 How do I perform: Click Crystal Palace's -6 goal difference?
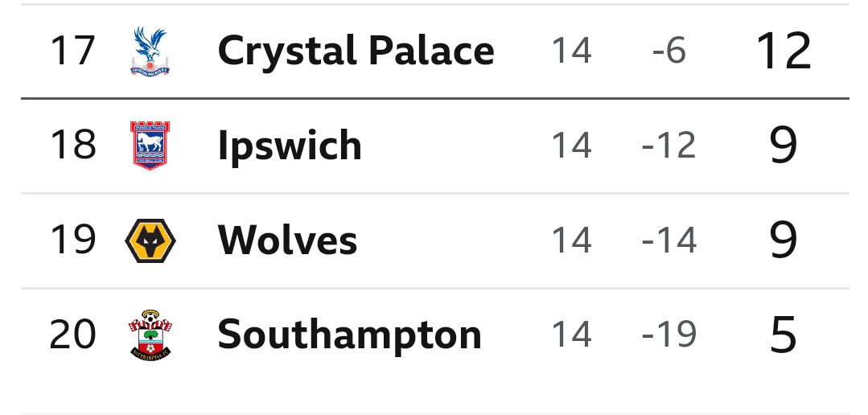coord(668,51)
